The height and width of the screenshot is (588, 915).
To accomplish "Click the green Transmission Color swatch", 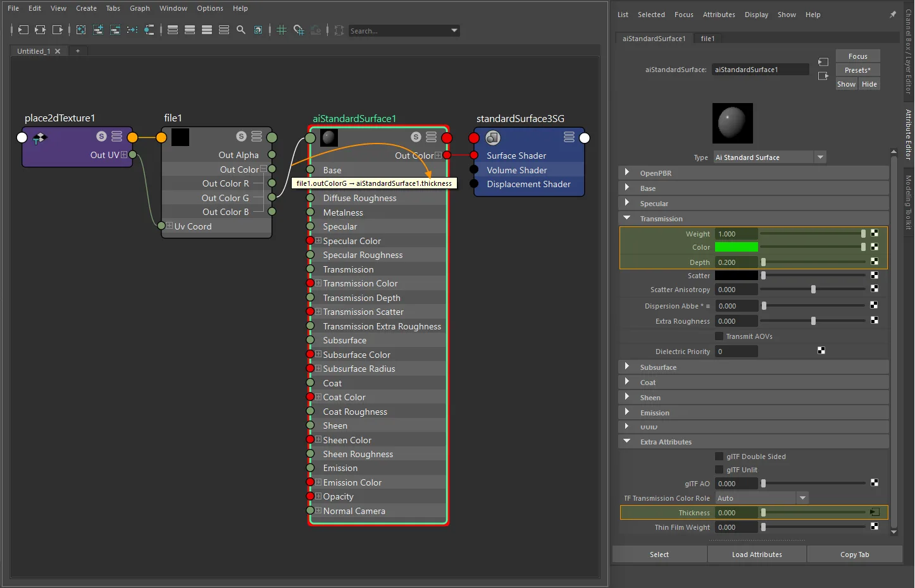I will (x=737, y=247).
